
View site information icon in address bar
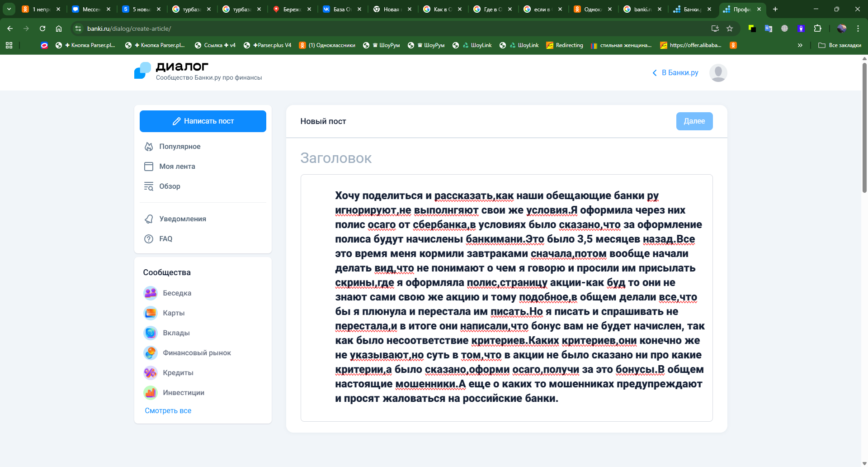[x=78, y=29]
